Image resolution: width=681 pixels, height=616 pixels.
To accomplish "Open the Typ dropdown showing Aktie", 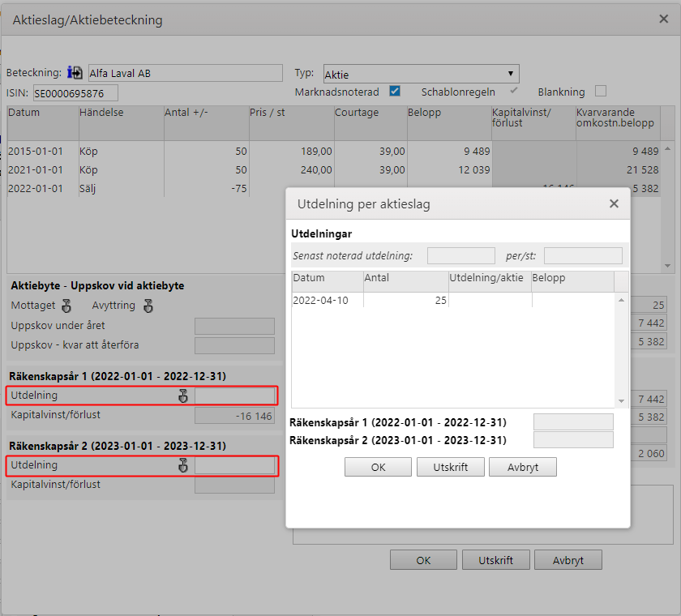I will [422, 74].
